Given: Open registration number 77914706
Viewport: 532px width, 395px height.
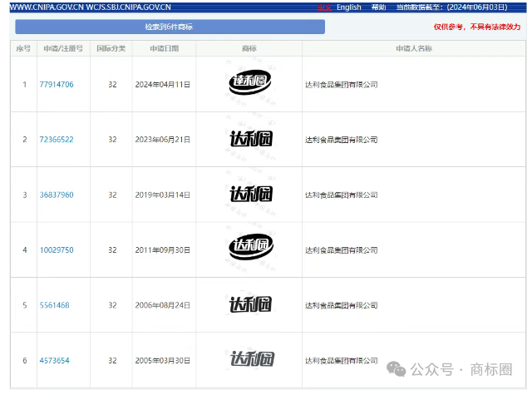Looking at the screenshot, I should tap(57, 85).
